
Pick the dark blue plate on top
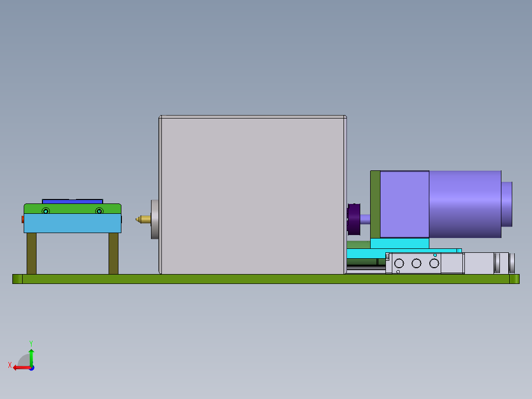(72, 201)
